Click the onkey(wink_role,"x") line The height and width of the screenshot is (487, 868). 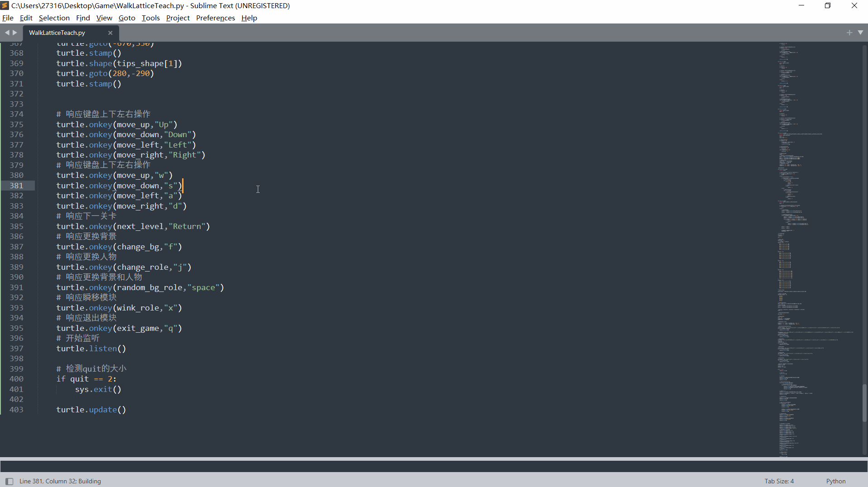tap(119, 308)
